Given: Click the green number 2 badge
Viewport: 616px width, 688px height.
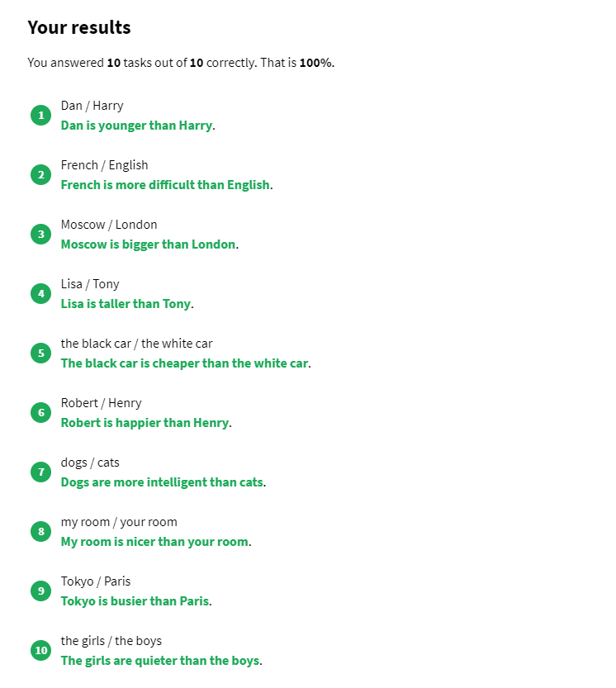Looking at the screenshot, I should (41, 175).
